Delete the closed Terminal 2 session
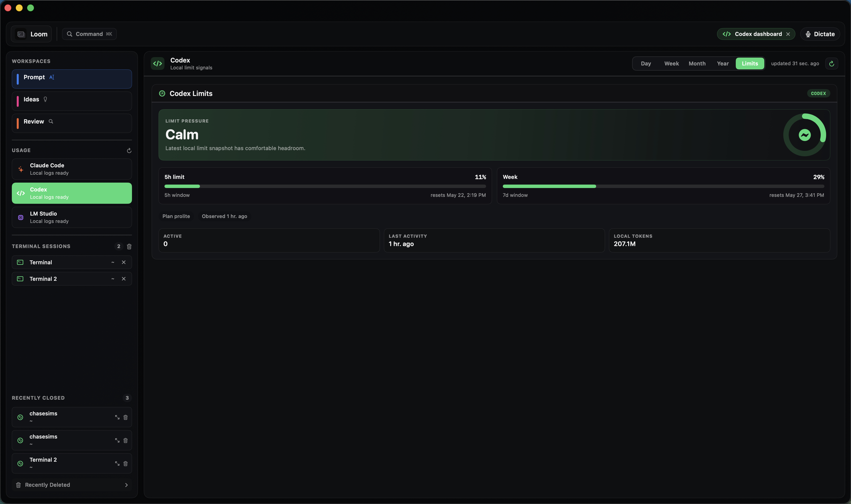 pos(125,463)
